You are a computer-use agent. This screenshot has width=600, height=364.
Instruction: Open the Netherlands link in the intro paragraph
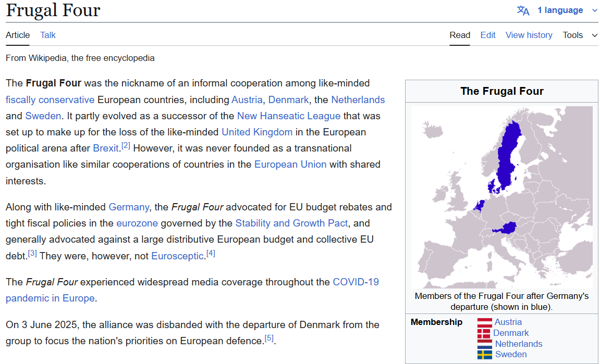[x=358, y=100]
